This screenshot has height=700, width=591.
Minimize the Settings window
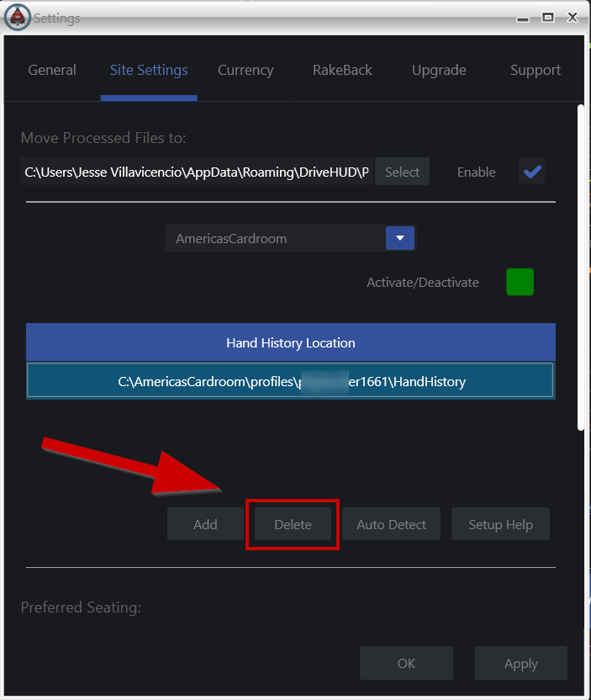(523, 19)
